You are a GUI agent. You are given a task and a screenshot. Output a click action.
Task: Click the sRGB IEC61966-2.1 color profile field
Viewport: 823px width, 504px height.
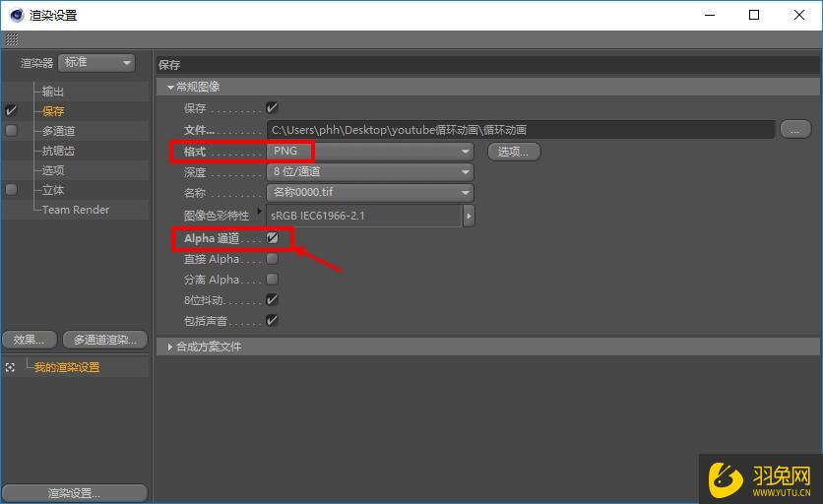click(363, 216)
